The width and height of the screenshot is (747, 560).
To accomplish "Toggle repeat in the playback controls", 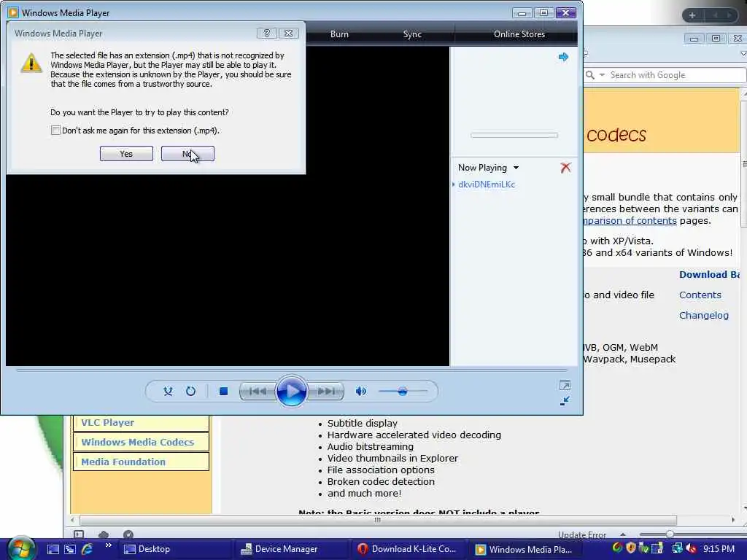I will [190, 392].
